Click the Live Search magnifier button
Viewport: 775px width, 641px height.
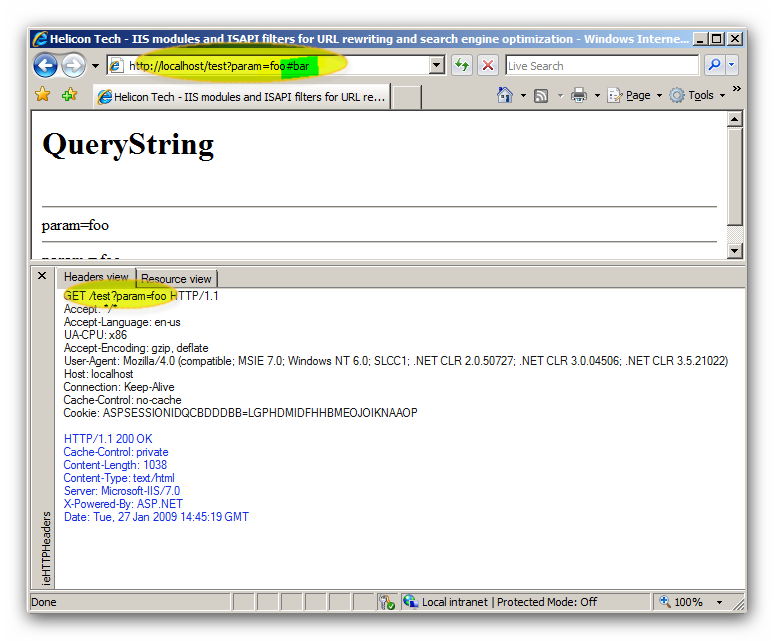[x=715, y=66]
